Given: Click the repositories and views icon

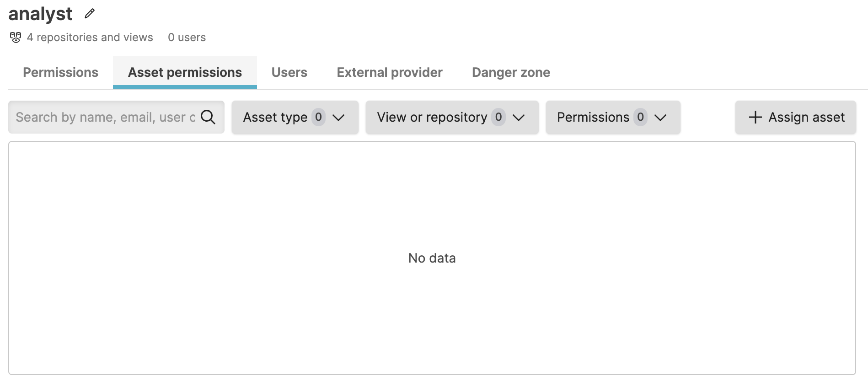Looking at the screenshot, I should click(x=16, y=37).
